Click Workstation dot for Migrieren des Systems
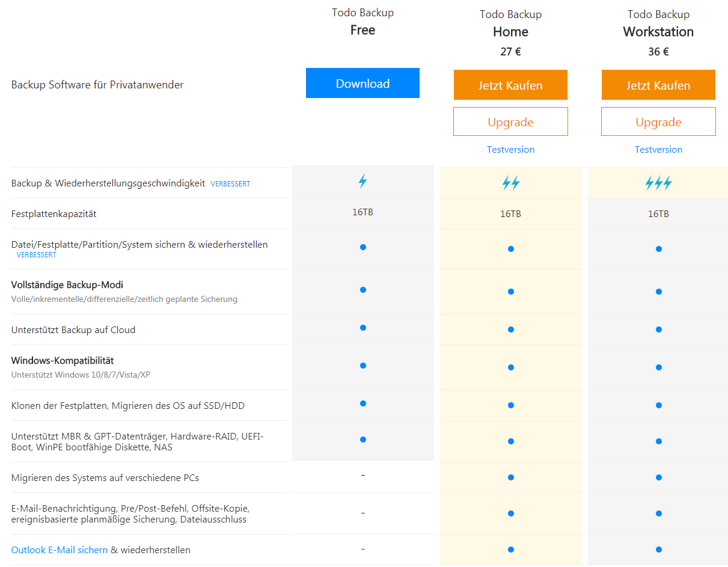728x567 pixels. tap(658, 477)
